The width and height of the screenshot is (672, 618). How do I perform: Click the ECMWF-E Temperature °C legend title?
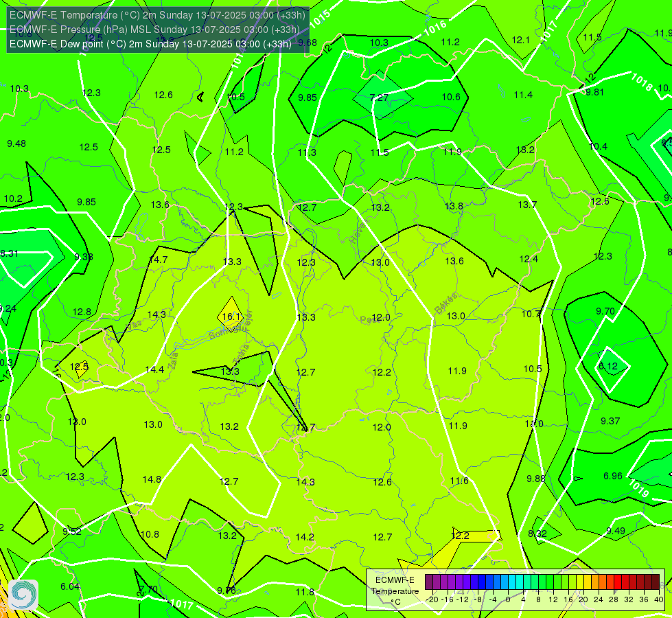(395, 591)
